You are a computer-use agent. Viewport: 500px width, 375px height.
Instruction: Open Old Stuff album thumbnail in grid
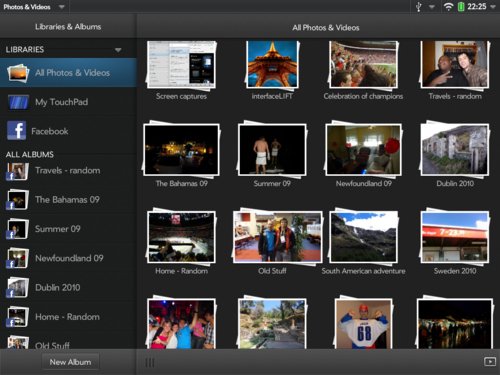277,237
